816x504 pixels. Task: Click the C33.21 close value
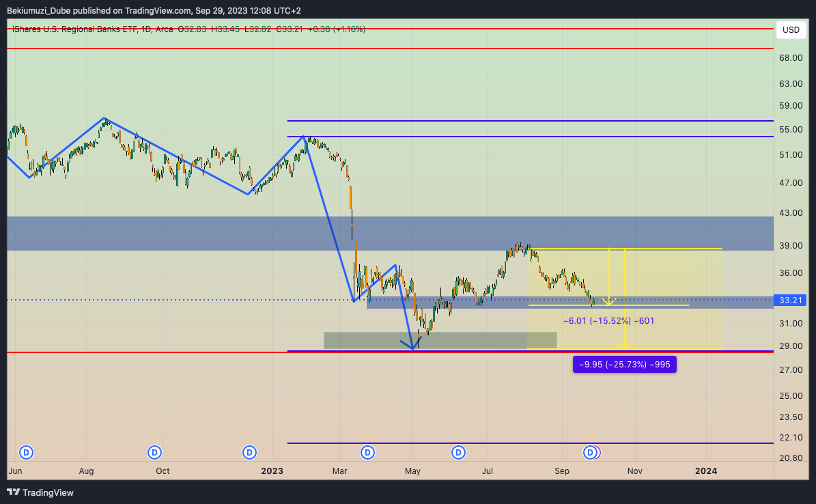[290, 29]
